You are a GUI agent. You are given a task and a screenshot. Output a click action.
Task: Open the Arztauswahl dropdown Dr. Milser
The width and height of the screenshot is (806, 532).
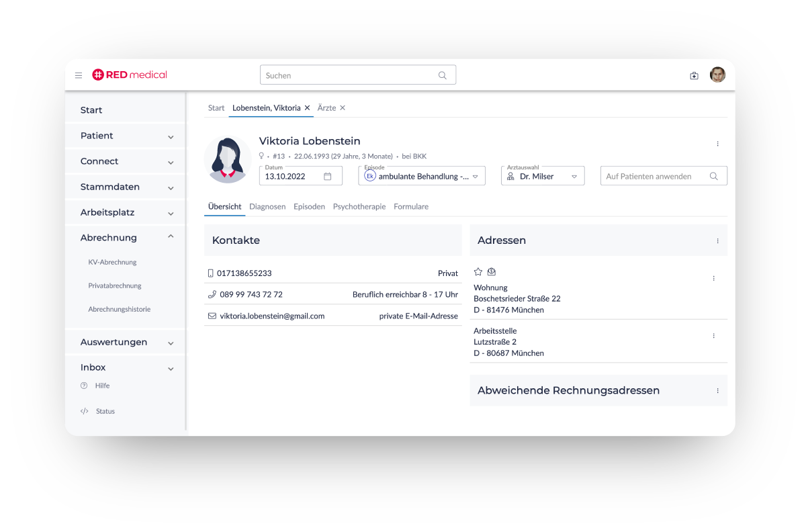(x=543, y=176)
